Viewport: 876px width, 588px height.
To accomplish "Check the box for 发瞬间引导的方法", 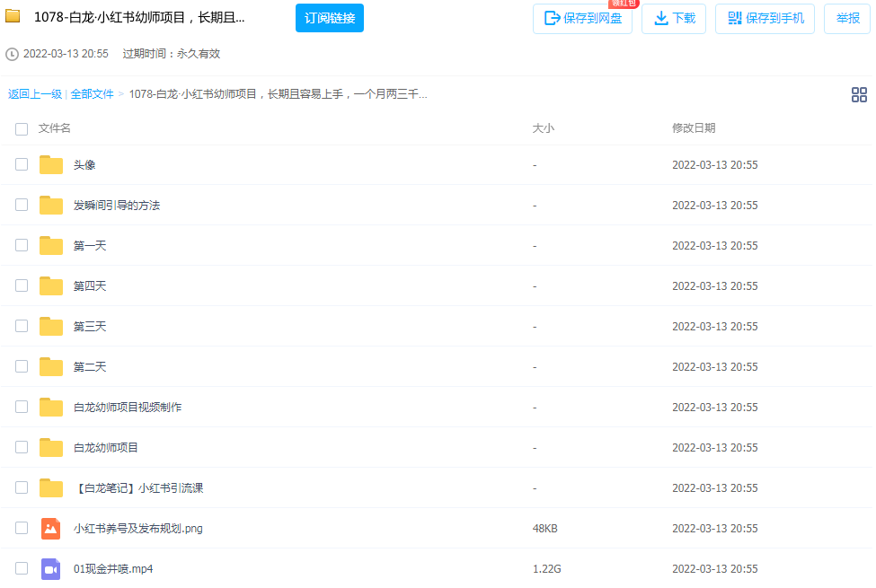I will click(22, 205).
